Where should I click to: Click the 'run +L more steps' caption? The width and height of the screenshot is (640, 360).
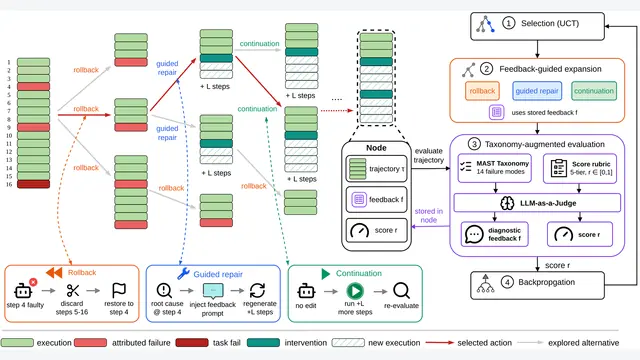[355, 308]
